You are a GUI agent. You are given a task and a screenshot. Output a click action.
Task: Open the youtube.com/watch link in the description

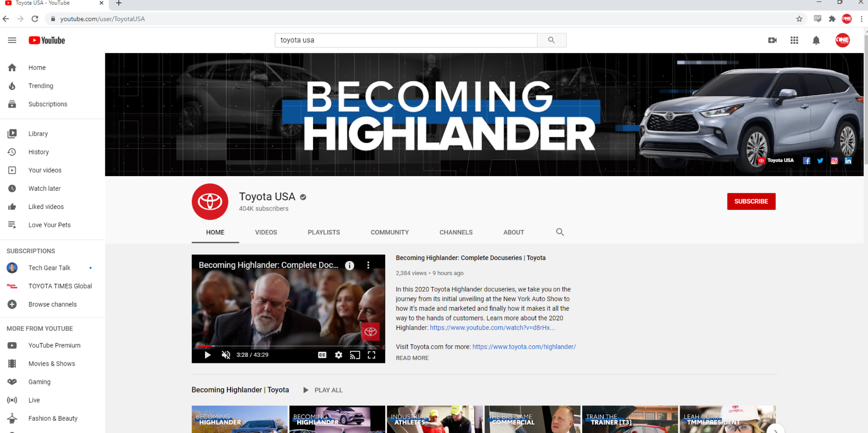point(492,328)
